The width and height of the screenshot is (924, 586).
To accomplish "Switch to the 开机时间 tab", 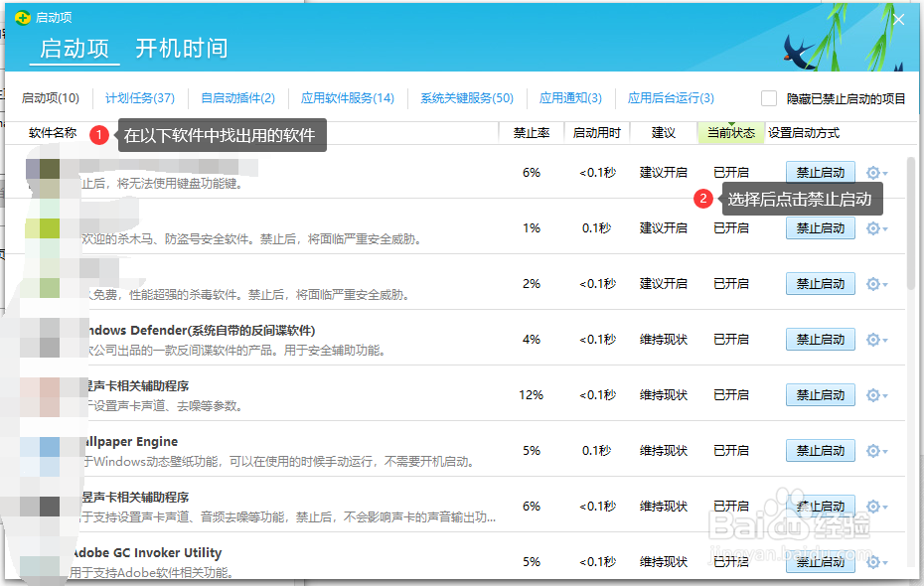I will coord(182,47).
